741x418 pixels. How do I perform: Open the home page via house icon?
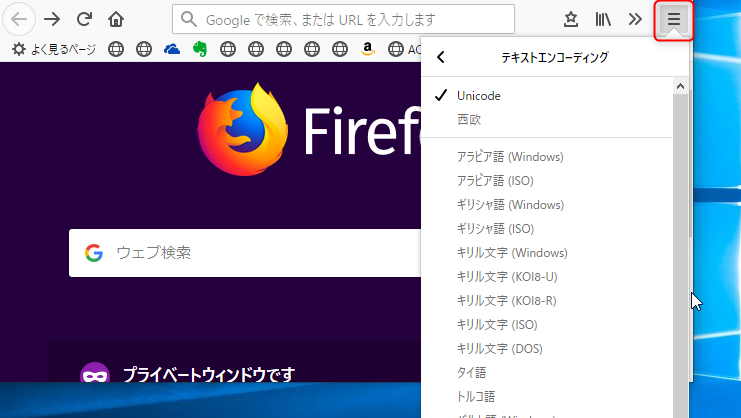pos(116,19)
